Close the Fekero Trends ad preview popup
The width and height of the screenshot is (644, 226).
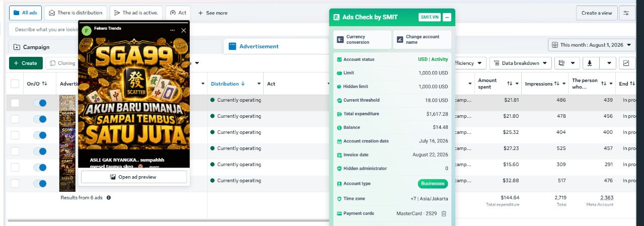(x=184, y=30)
